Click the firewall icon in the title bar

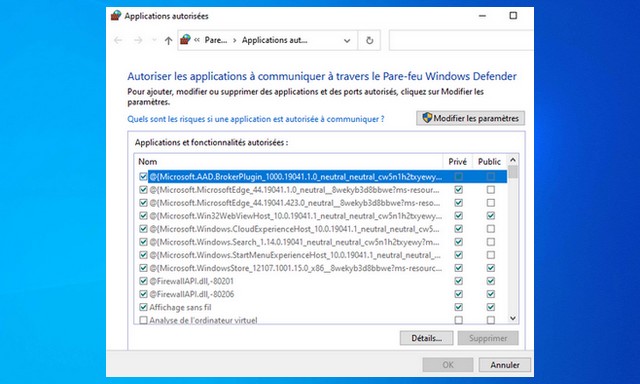(x=116, y=16)
